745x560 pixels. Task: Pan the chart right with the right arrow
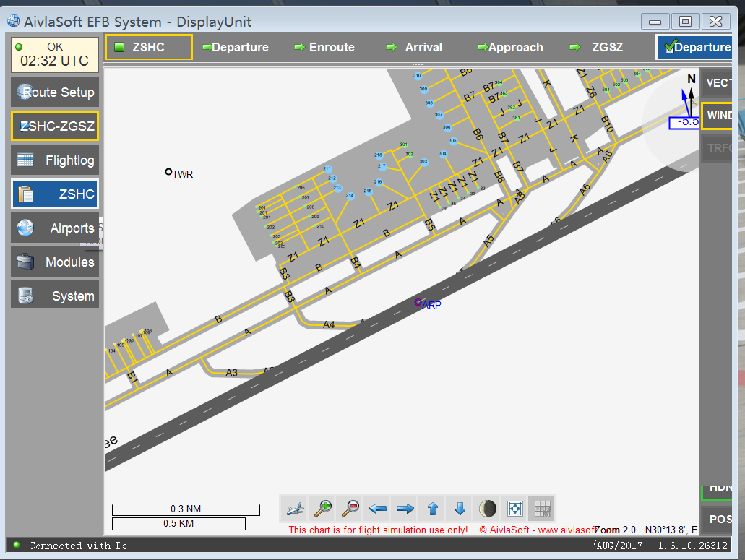(405, 509)
